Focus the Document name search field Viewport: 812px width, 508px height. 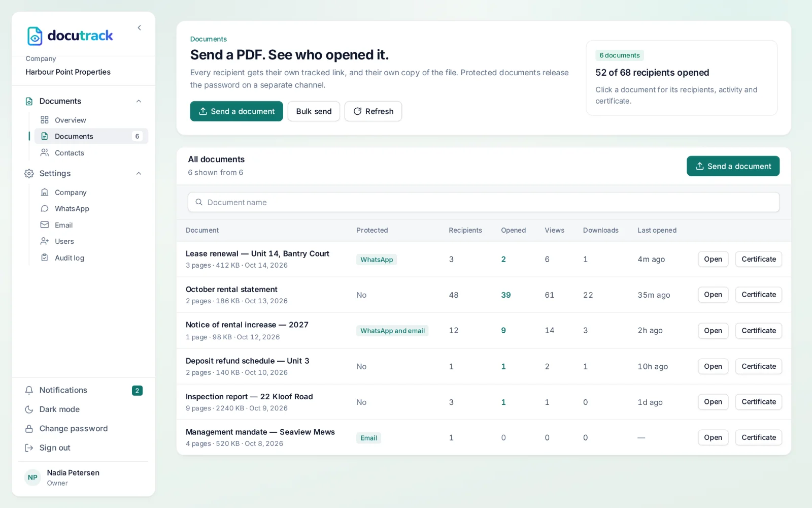click(x=484, y=202)
